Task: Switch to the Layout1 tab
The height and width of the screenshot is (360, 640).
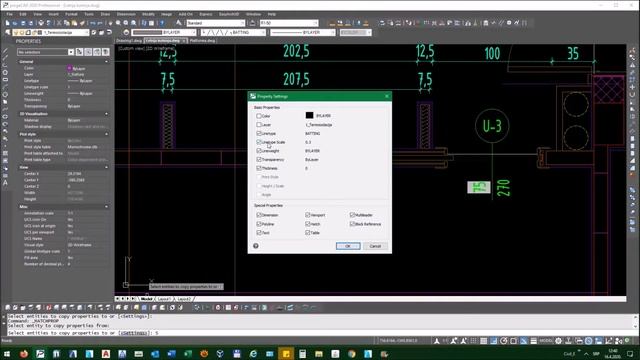Action: [164, 299]
